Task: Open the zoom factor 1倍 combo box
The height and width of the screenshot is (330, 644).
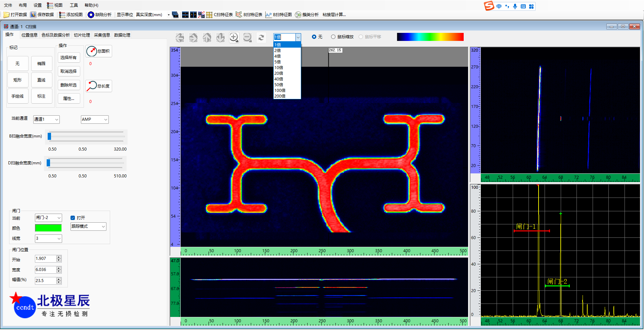Action: (287, 37)
